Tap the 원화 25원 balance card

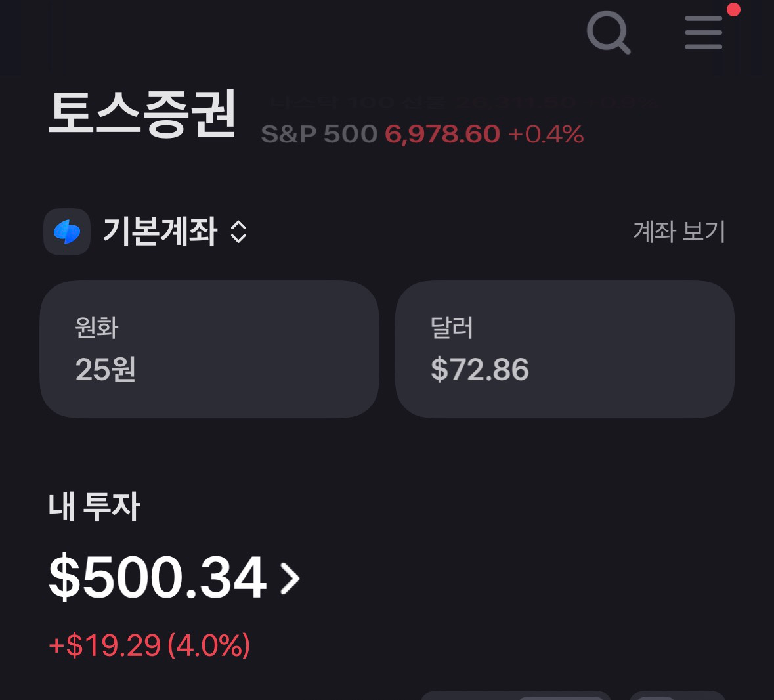pyautogui.click(x=209, y=349)
